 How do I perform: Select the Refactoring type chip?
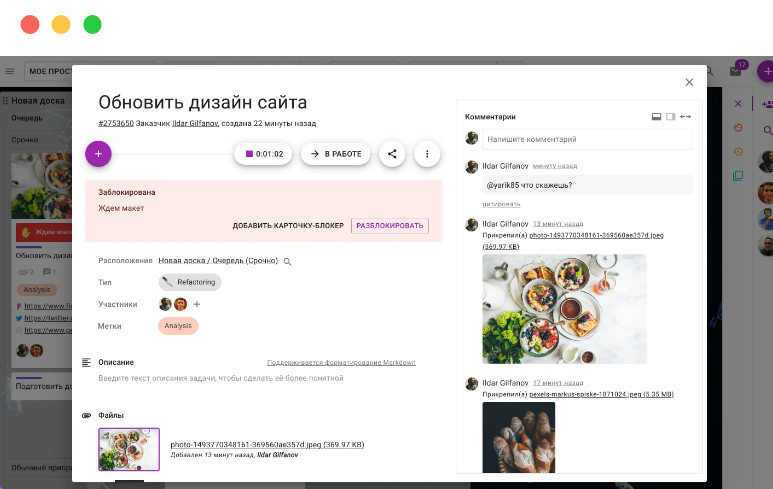189,282
